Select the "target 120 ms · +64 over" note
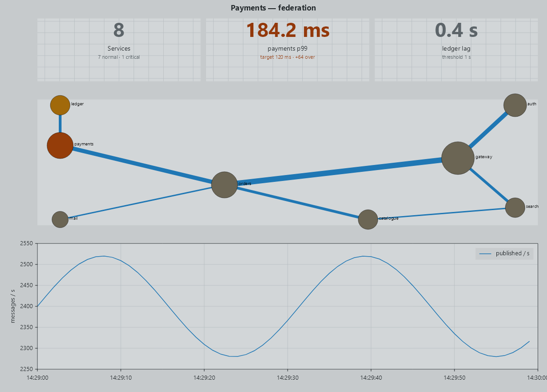 tap(288, 57)
